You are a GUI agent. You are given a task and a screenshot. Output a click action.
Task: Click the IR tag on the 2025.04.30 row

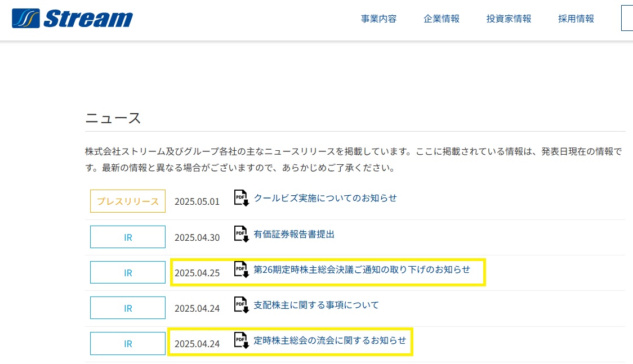point(128,237)
